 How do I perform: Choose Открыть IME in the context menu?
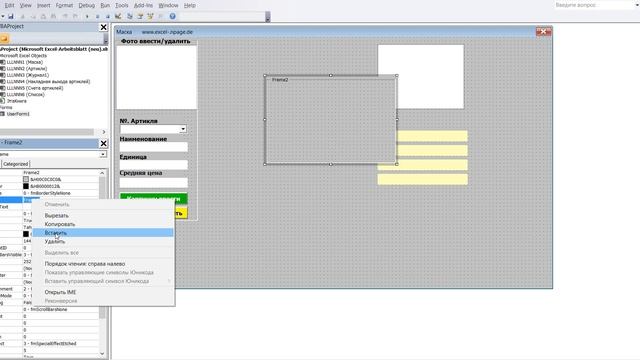click(104, 292)
